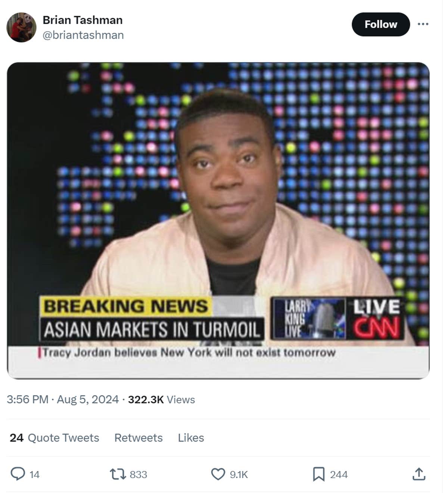Click the 244 bookmarks count
448x493 pixels.
tap(339, 474)
